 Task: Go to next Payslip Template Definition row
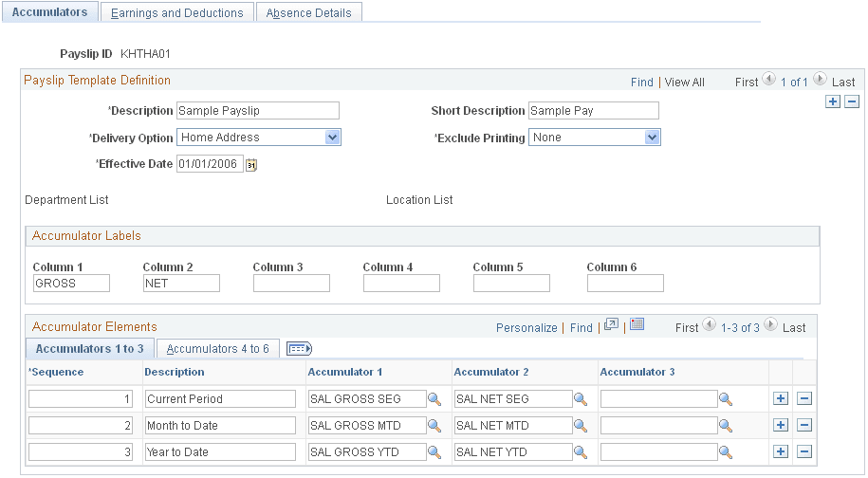[x=820, y=81]
